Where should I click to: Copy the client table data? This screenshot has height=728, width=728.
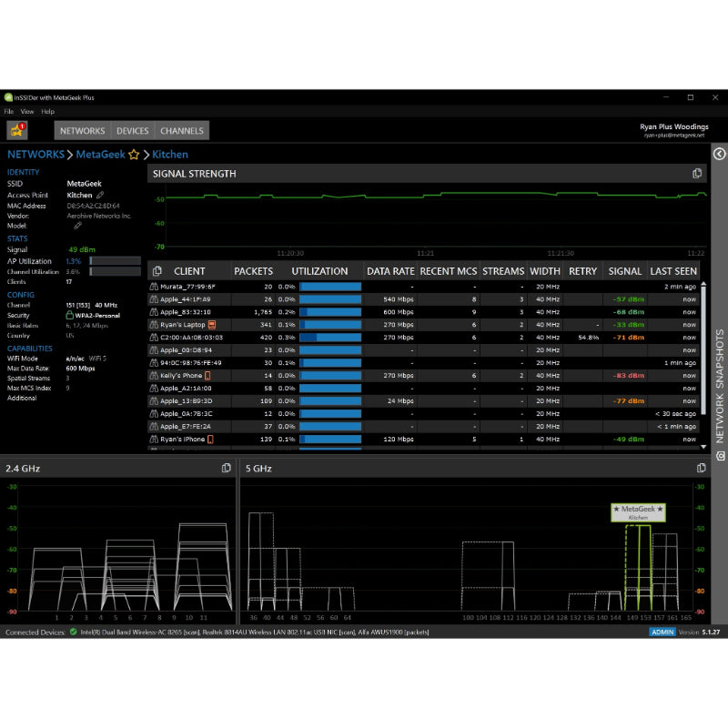pyautogui.click(x=157, y=271)
